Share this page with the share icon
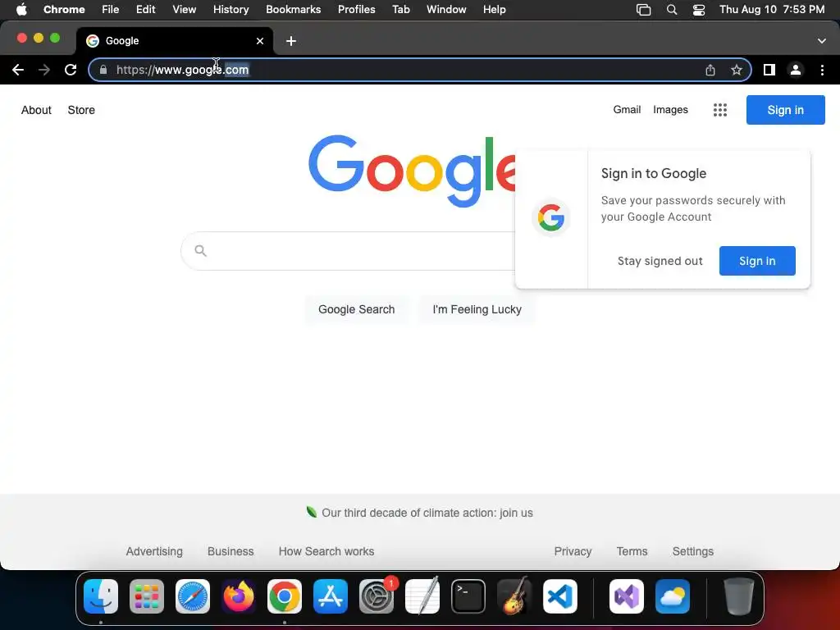The image size is (840, 630). click(710, 70)
